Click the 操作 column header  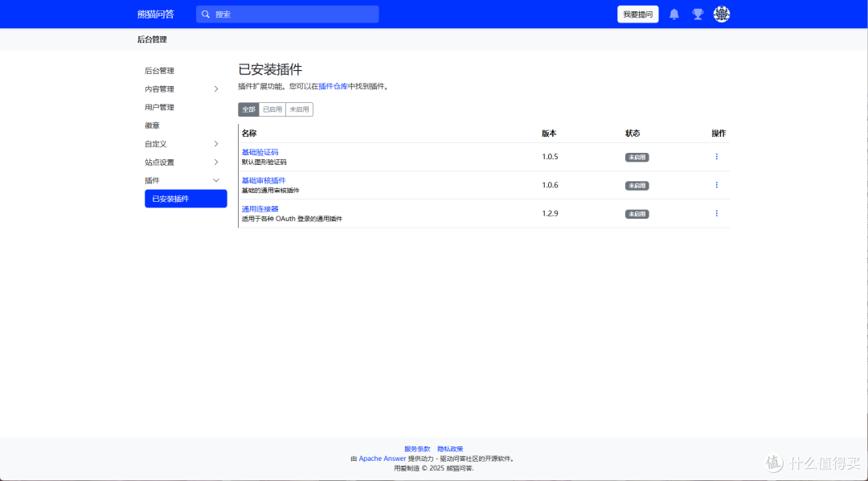tap(719, 134)
